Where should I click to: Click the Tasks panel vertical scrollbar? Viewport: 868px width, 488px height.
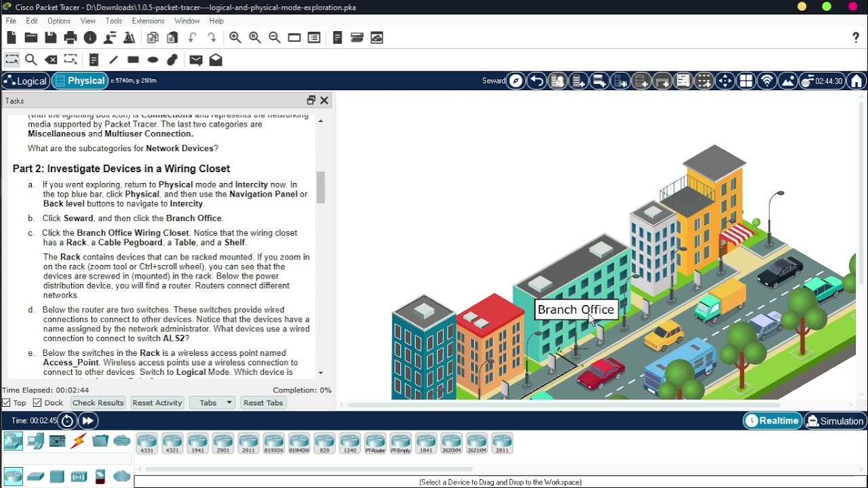click(x=321, y=187)
